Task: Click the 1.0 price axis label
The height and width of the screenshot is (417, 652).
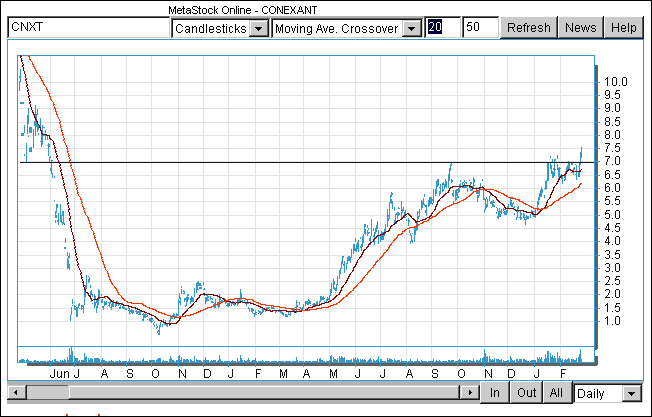Action: (612, 321)
